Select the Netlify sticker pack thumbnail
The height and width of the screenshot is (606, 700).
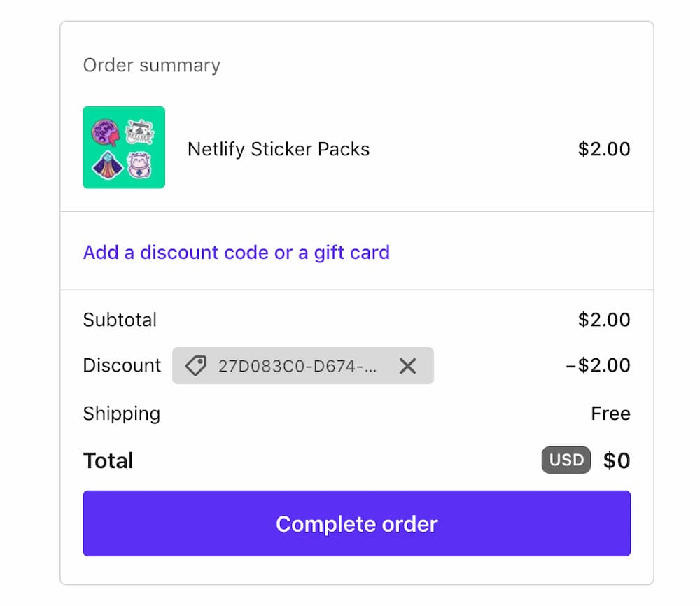(x=124, y=148)
